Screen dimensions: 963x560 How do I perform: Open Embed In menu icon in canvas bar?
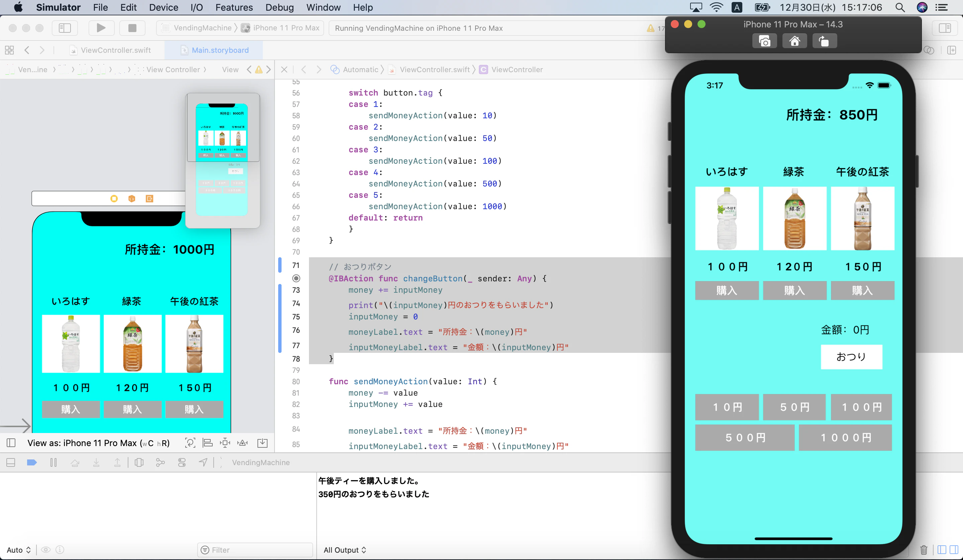coord(262,443)
